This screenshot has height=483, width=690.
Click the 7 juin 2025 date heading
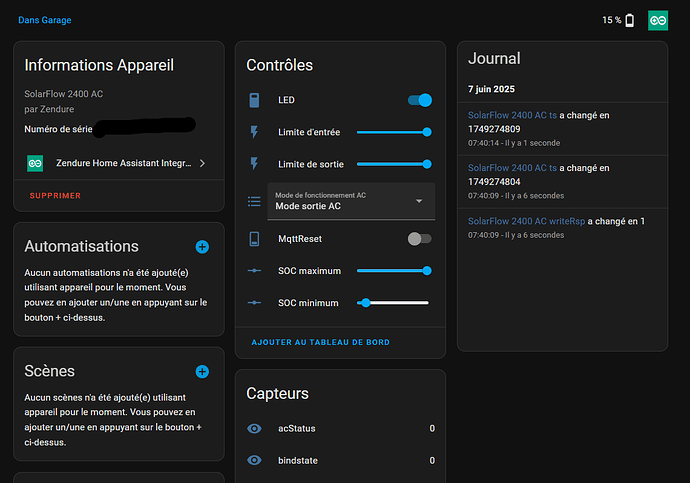[491, 89]
